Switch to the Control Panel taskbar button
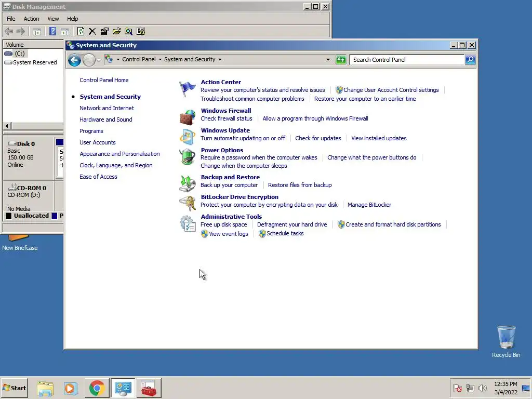 coord(123,388)
